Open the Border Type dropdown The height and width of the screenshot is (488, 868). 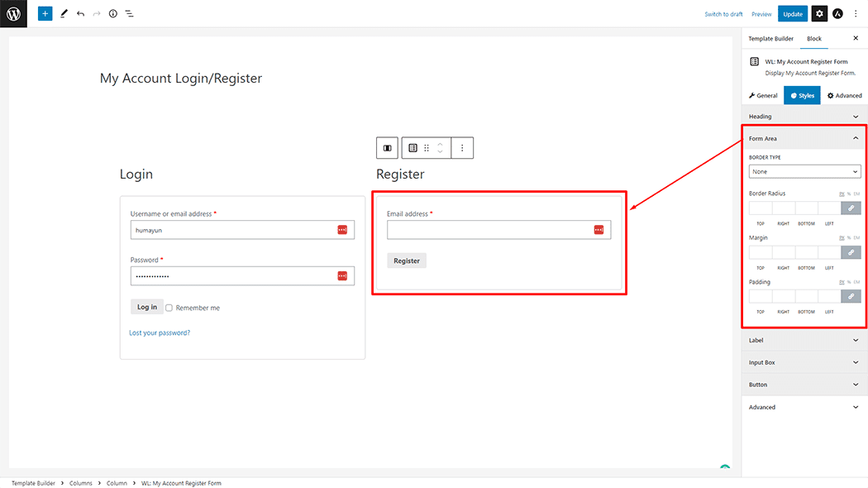804,171
